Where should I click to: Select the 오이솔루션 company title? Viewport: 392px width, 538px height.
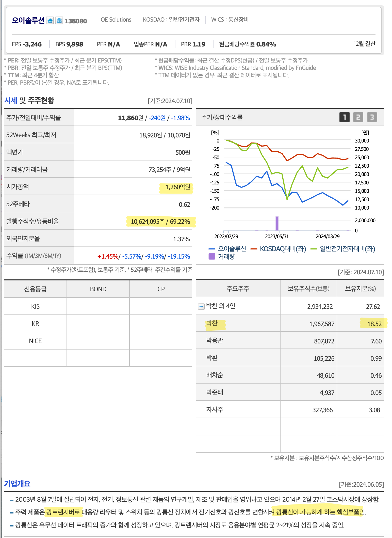(x=28, y=20)
